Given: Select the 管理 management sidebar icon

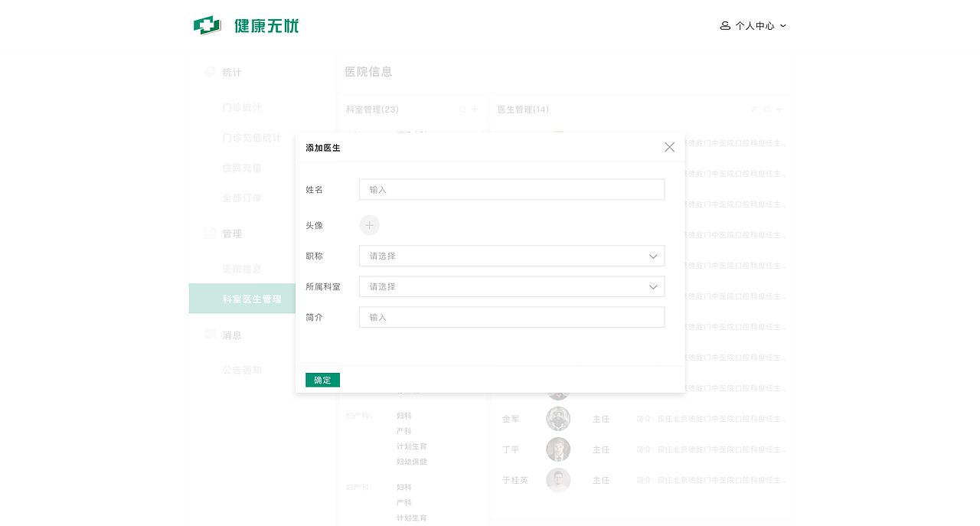Looking at the screenshot, I should (210, 233).
